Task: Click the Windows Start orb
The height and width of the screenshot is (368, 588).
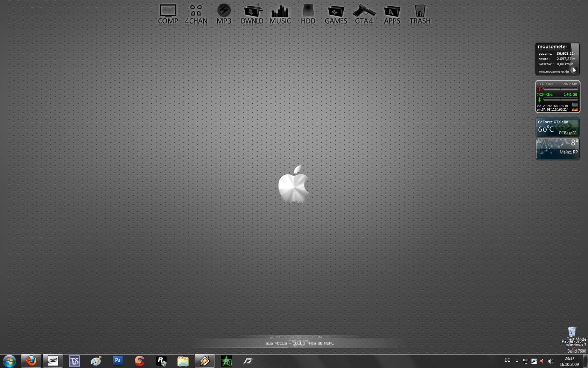Action: (9, 361)
